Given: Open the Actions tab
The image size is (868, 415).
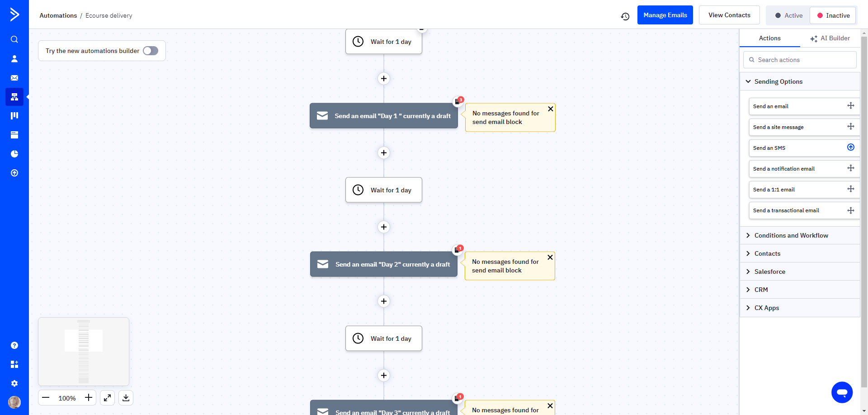Looking at the screenshot, I should [x=770, y=38].
